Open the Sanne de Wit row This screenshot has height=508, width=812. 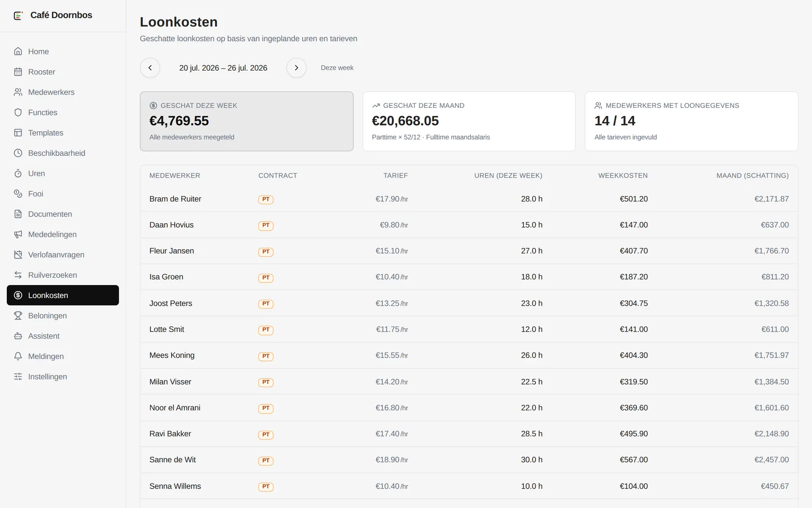(469, 460)
